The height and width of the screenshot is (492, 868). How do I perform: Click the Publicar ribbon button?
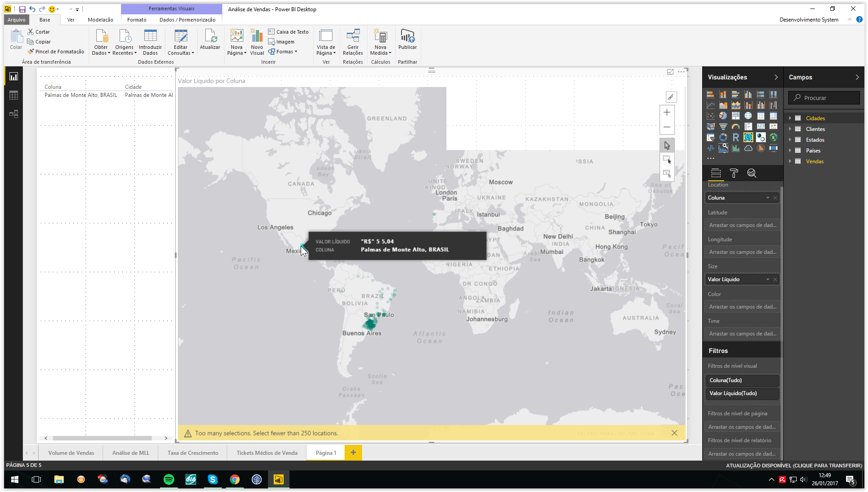(407, 39)
